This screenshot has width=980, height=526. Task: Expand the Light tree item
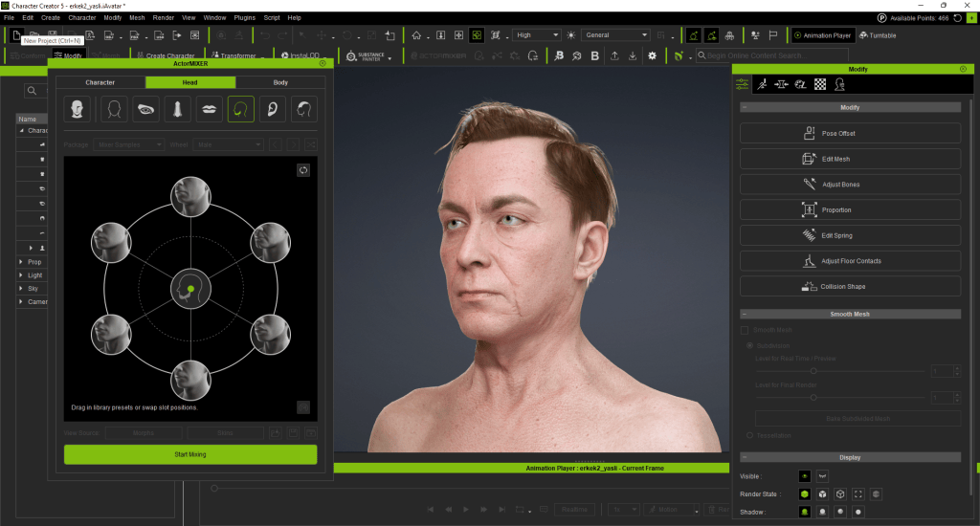[21, 274]
